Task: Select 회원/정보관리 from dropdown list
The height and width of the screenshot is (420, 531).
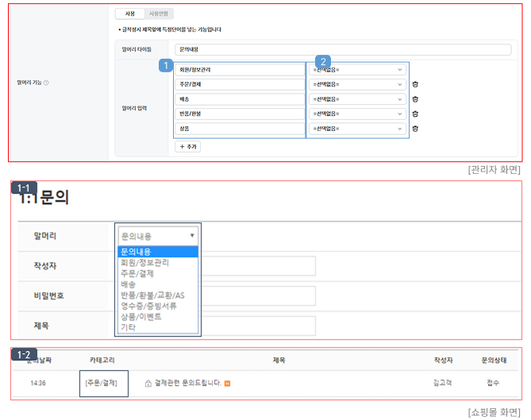Action: 144,263
